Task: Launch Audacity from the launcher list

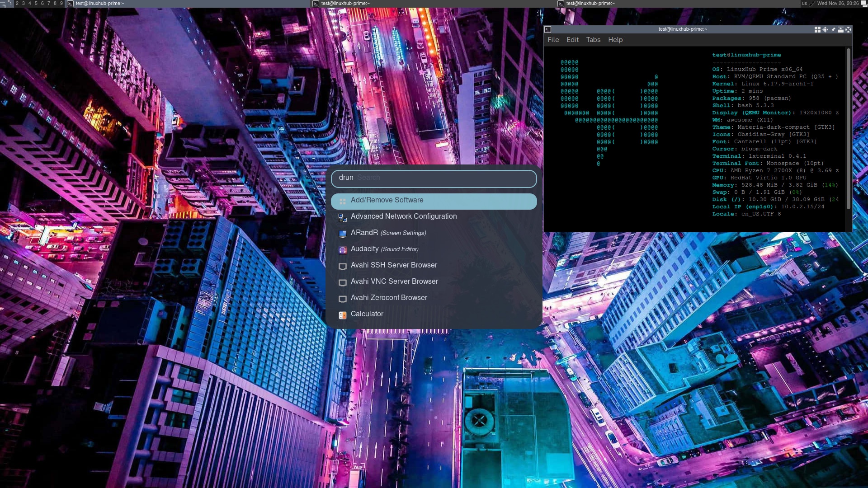Action: (x=384, y=249)
